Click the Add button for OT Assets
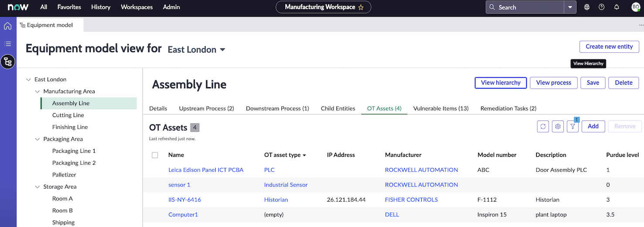This screenshot has height=227, width=644. click(593, 126)
